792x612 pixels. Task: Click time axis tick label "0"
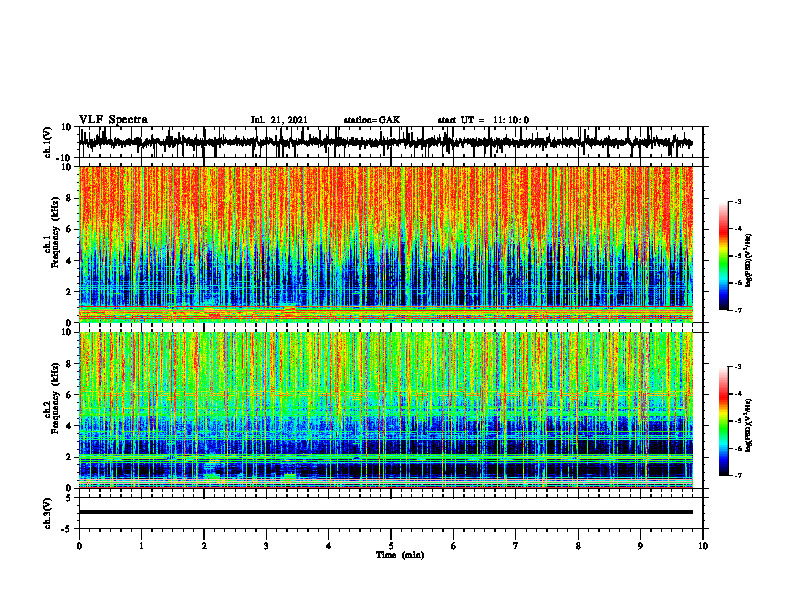click(79, 546)
